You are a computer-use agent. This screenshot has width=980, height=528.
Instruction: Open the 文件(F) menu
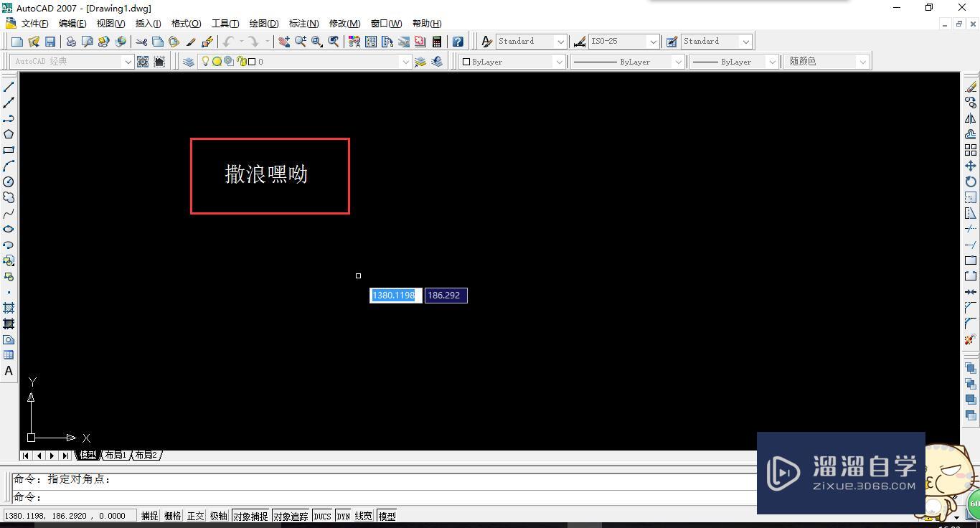click(x=34, y=24)
